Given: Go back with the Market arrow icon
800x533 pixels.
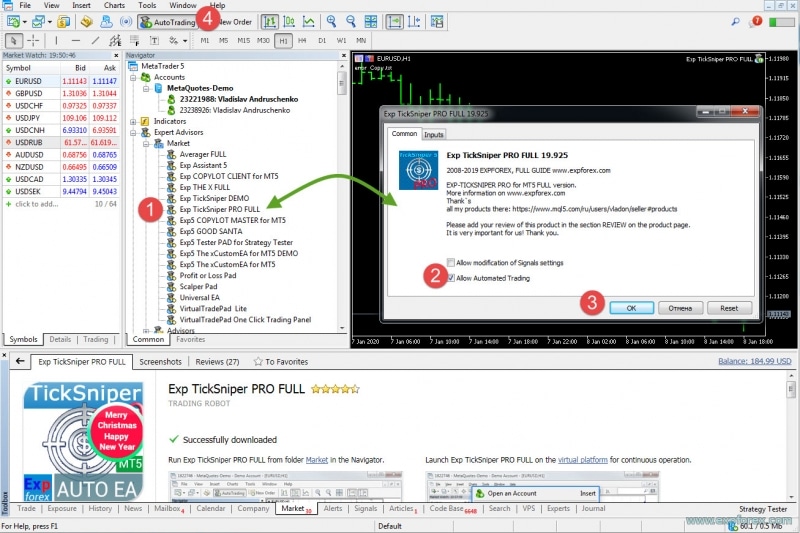Looking at the screenshot, I should pos(20,361).
